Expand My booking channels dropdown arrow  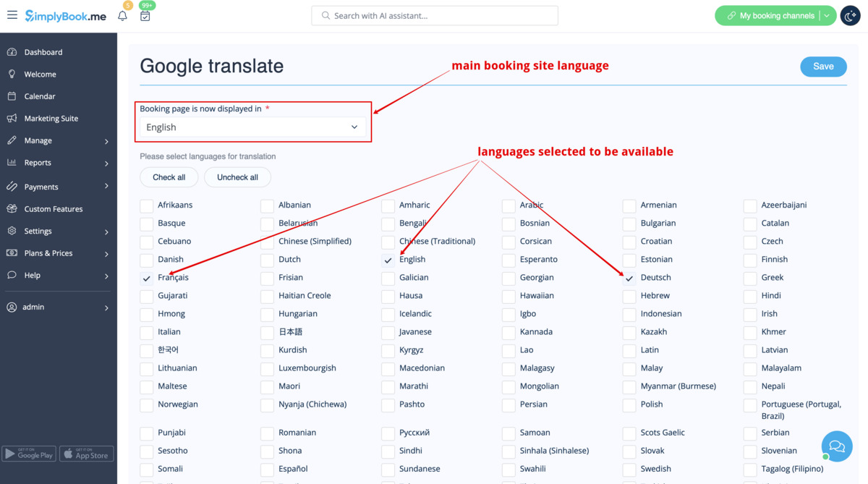[x=827, y=15]
